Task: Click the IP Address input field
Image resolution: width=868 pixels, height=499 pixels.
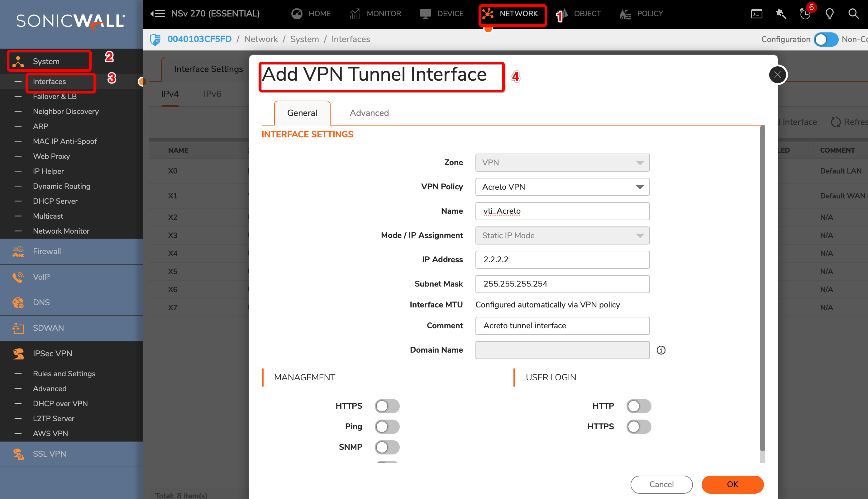Action: (x=562, y=260)
